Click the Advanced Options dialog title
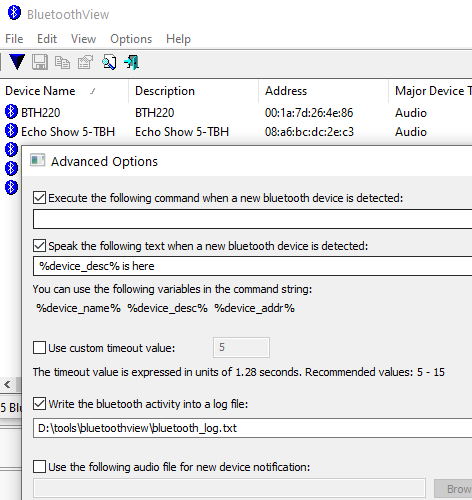 point(104,161)
